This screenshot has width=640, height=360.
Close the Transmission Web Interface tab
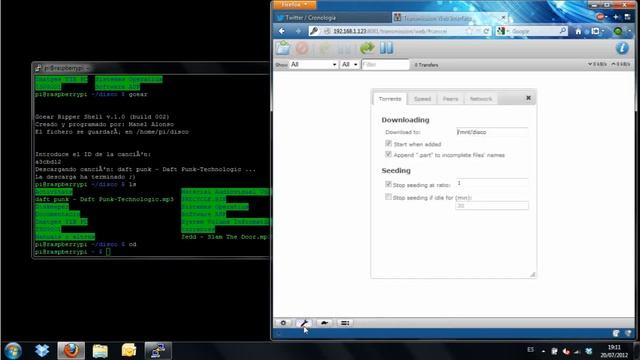point(503,18)
